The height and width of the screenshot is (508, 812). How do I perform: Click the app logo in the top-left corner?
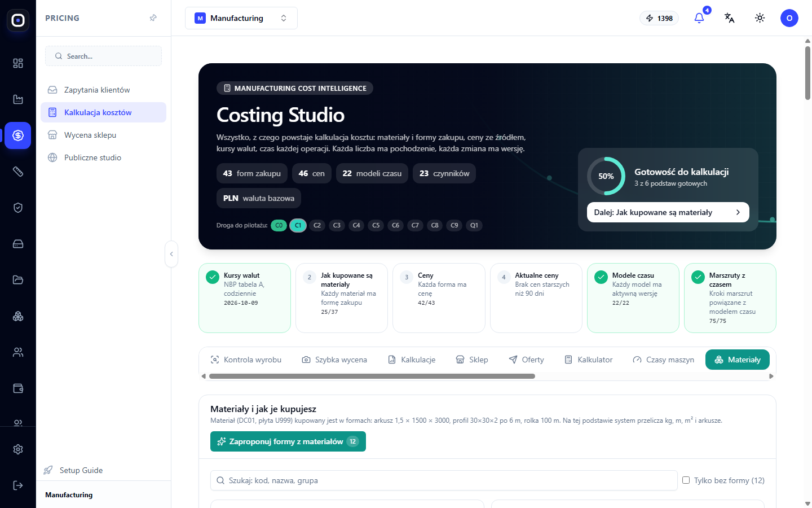click(x=18, y=20)
